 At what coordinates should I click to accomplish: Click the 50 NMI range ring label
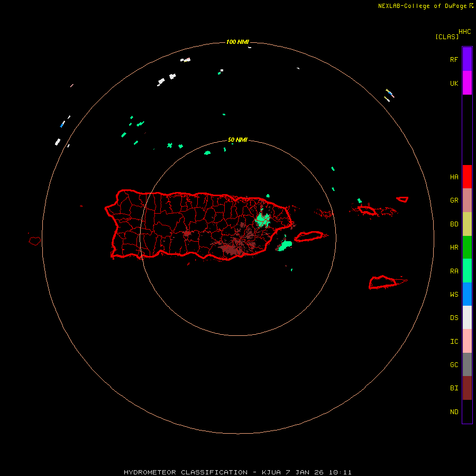[x=237, y=140]
